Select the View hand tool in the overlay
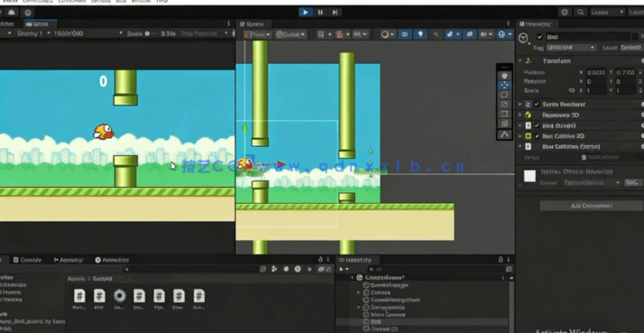Viewport: 644px width, 333px height. 504,76
